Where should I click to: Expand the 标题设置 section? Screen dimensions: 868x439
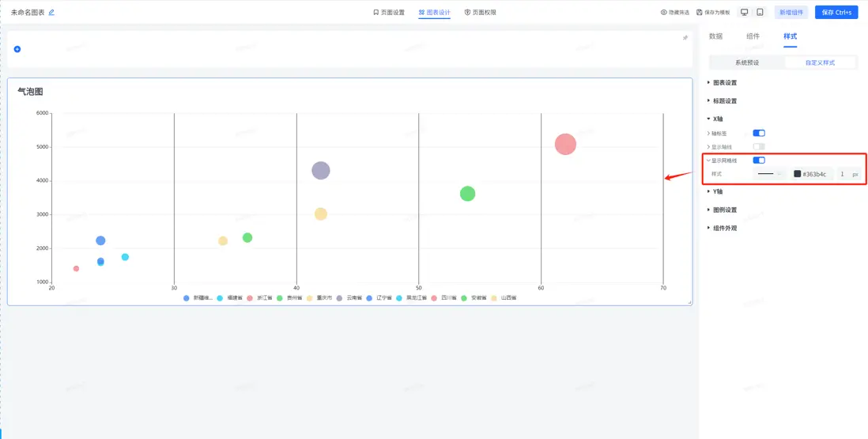pos(723,101)
